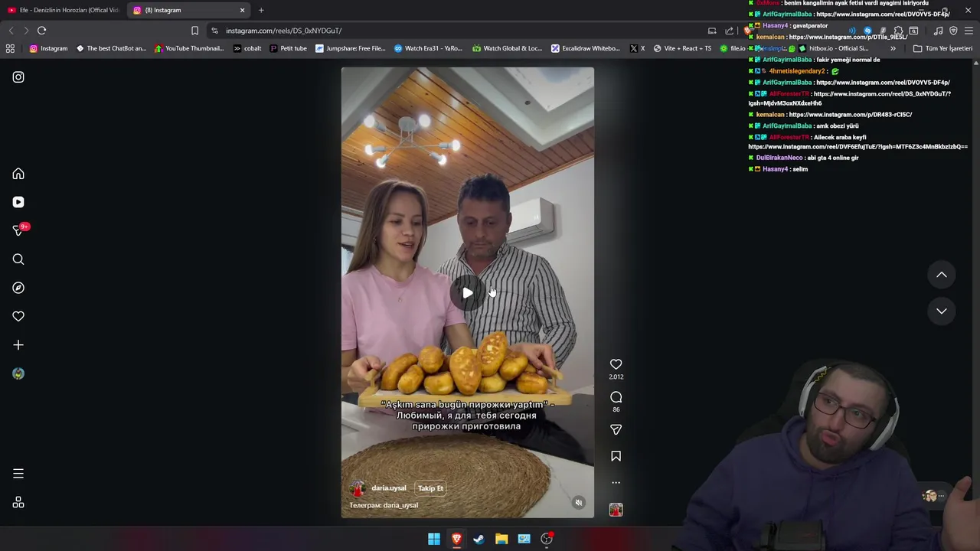Open the extensions puzzle icon
The image size is (980, 551).
(898, 31)
